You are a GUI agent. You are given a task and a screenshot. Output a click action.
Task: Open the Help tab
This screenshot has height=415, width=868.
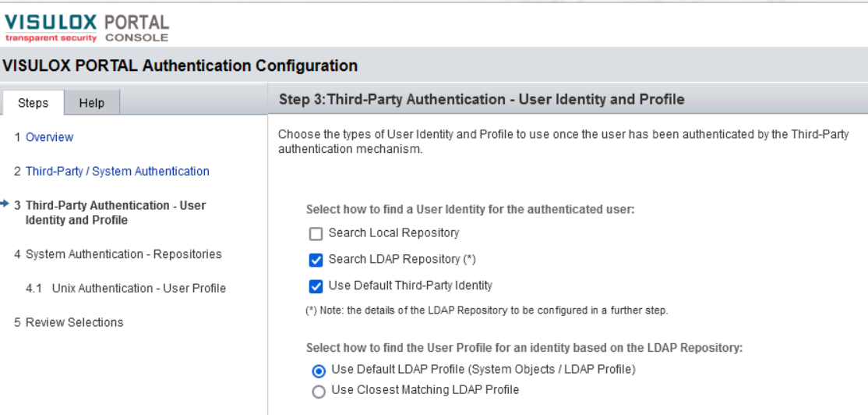[x=91, y=103]
